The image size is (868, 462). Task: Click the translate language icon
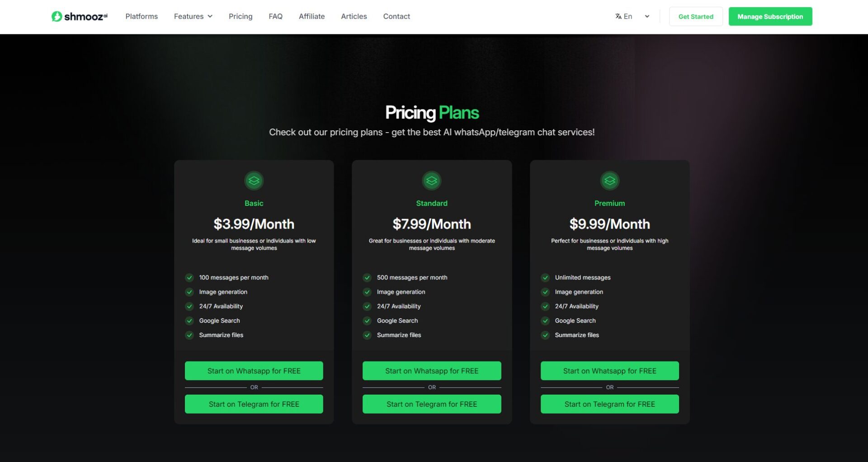[618, 16]
